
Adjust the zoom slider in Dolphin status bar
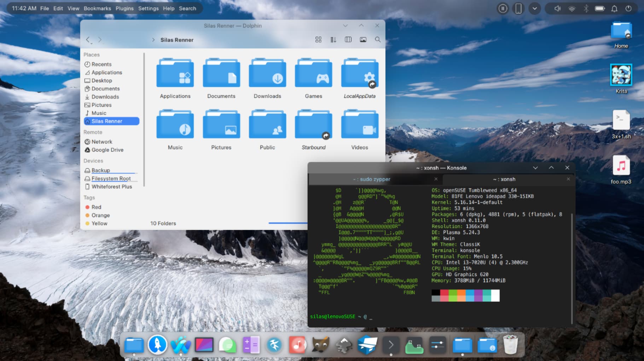pos(288,223)
